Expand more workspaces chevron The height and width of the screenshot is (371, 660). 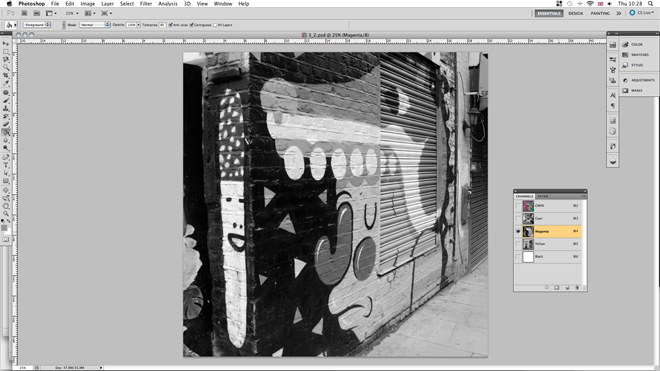click(x=618, y=13)
